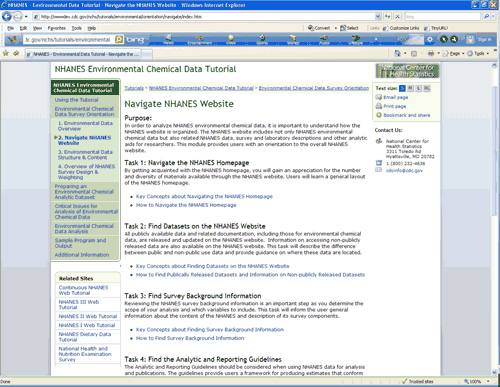500x387 pixels.
Task: Open the View menu
Action: point(37,28)
